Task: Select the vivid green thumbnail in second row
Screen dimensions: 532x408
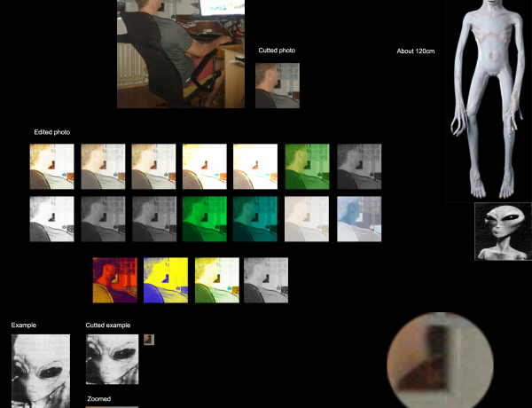Action: [205, 219]
